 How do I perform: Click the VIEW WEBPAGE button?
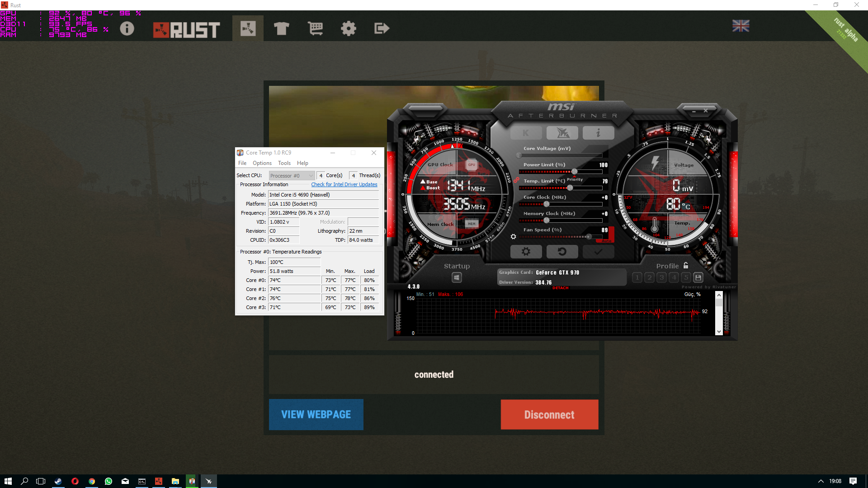[316, 414]
